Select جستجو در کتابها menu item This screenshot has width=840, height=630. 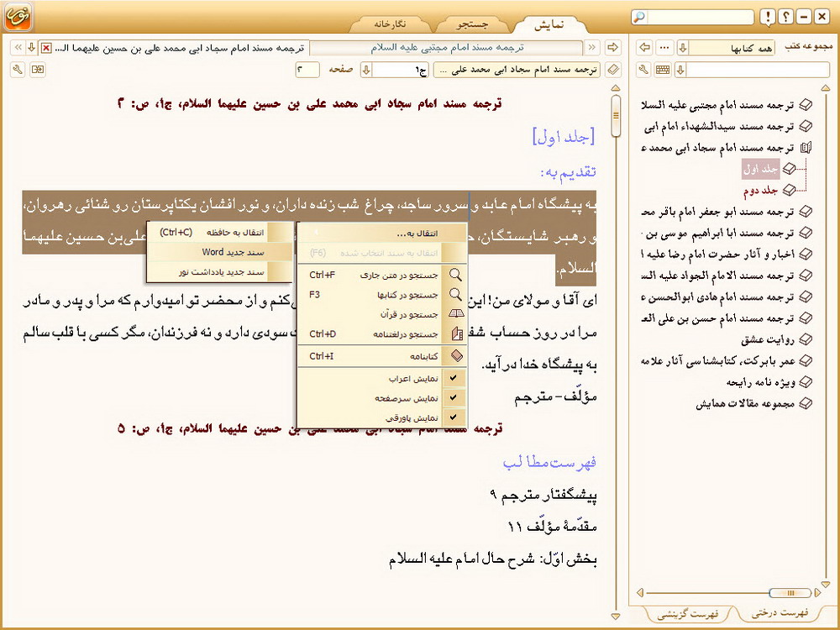click(382, 295)
